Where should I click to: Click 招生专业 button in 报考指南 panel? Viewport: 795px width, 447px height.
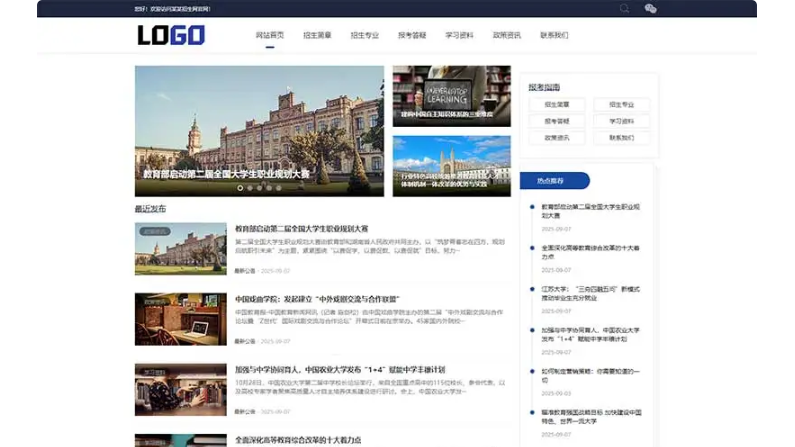tap(622, 104)
